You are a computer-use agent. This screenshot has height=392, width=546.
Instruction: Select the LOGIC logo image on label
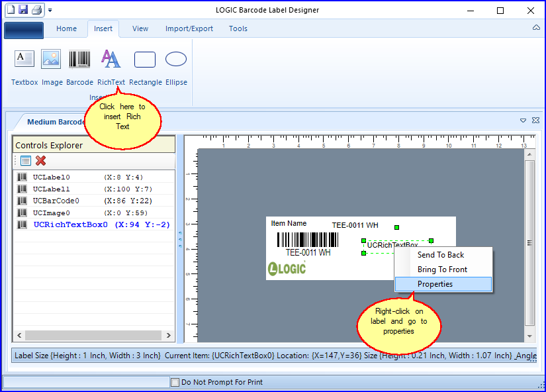pos(287,268)
